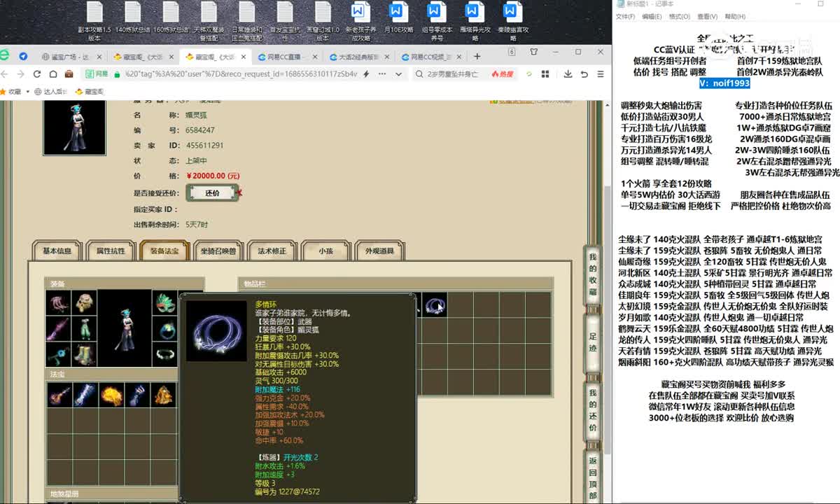This screenshot has width=840, height=504.
Task: Open 我的还价 in page sidebar
Action: [x=593, y=411]
